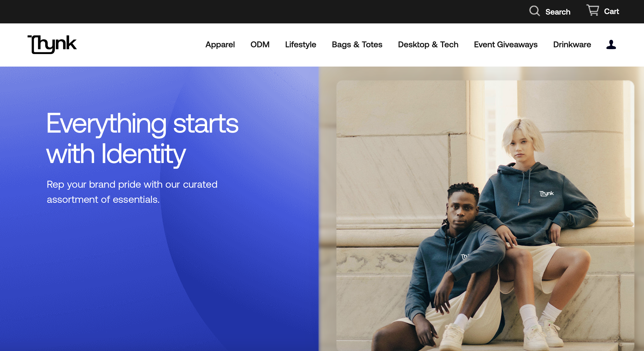The image size is (644, 351).
Task: Click the shopping cart icon
Action: click(x=593, y=11)
